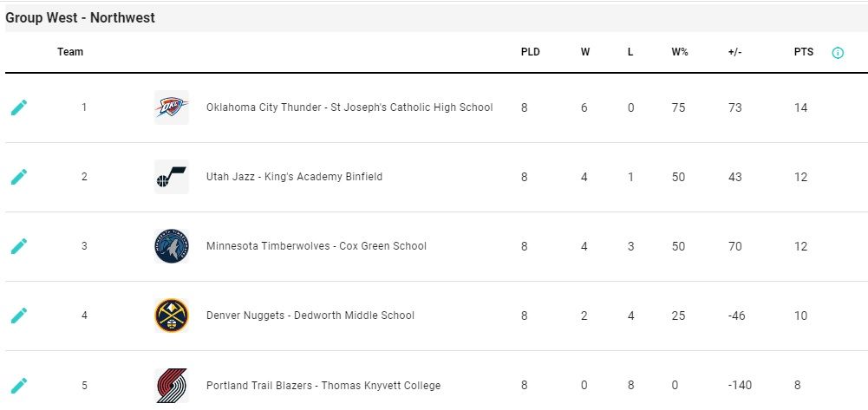The width and height of the screenshot is (868, 410).
Task: Edit the Minnesota Timberwolves row with the pencil
Action: [19, 246]
